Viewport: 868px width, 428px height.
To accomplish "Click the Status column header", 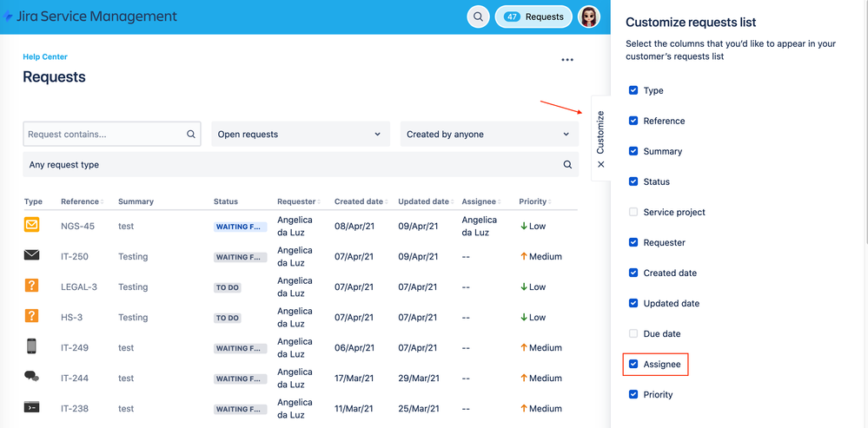I will coord(225,201).
